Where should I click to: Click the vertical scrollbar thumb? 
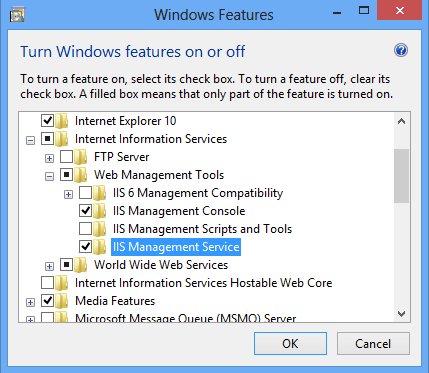click(x=401, y=176)
